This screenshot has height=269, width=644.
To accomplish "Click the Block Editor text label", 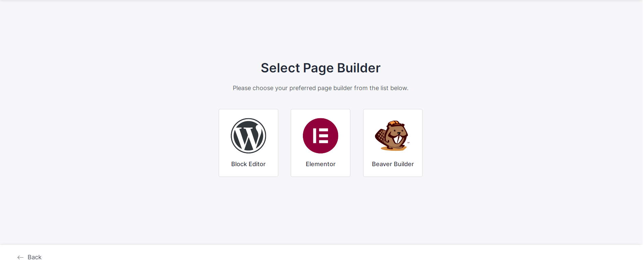I will [x=248, y=164].
